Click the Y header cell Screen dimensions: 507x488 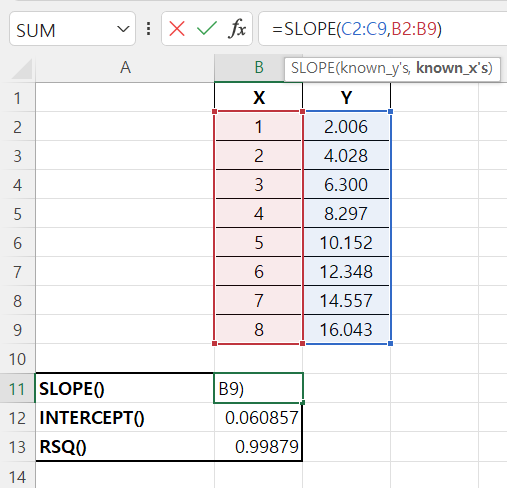point(346,97)
